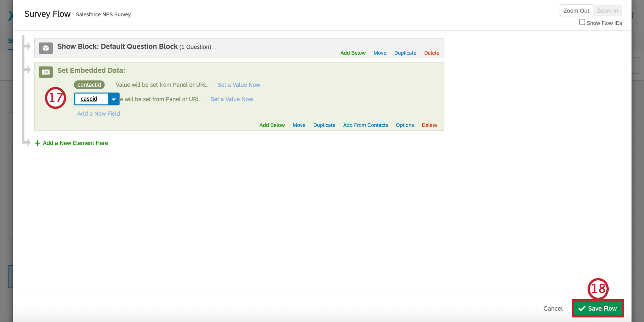
Task: Click Set a Value Now for caseid
Action: tap(231, 99)
